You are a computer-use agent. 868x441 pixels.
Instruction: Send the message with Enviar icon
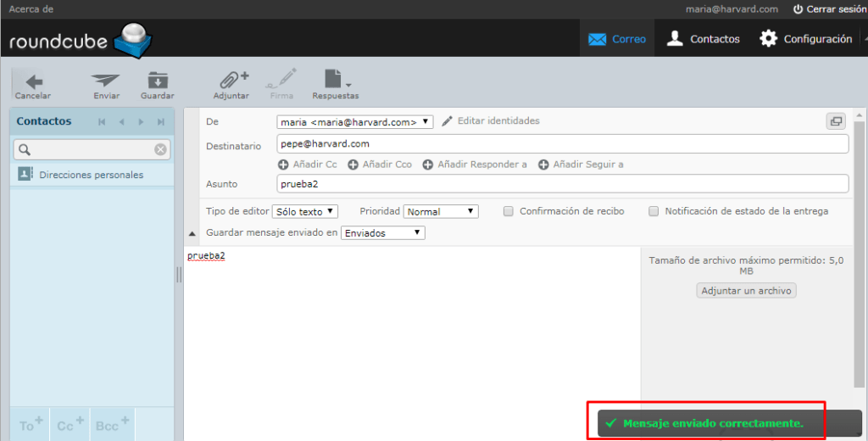tap(106, 82)
